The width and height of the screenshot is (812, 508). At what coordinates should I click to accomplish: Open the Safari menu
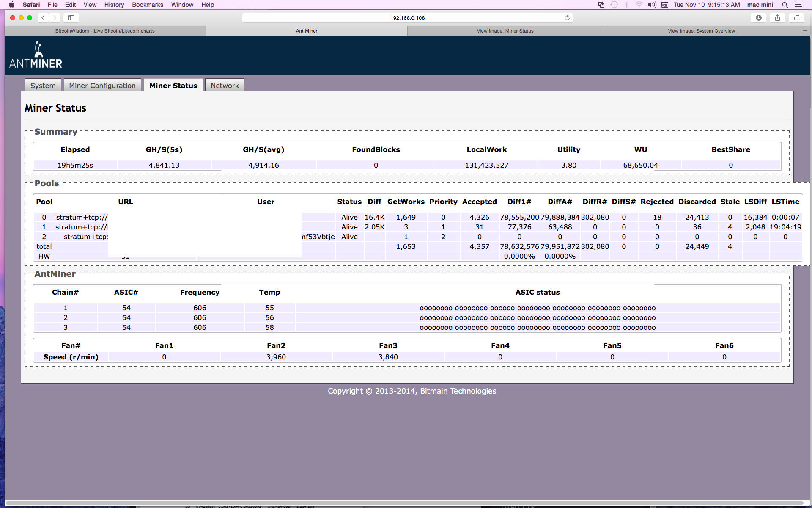point(31,5)
